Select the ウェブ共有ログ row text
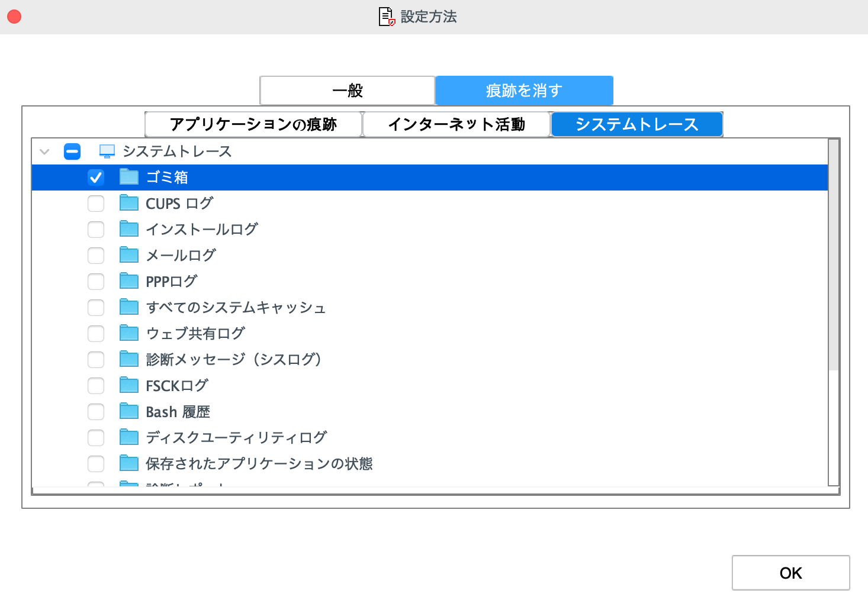Image resolution: width=868 pixels, height=613 pixels. click(x=195, y=333)
